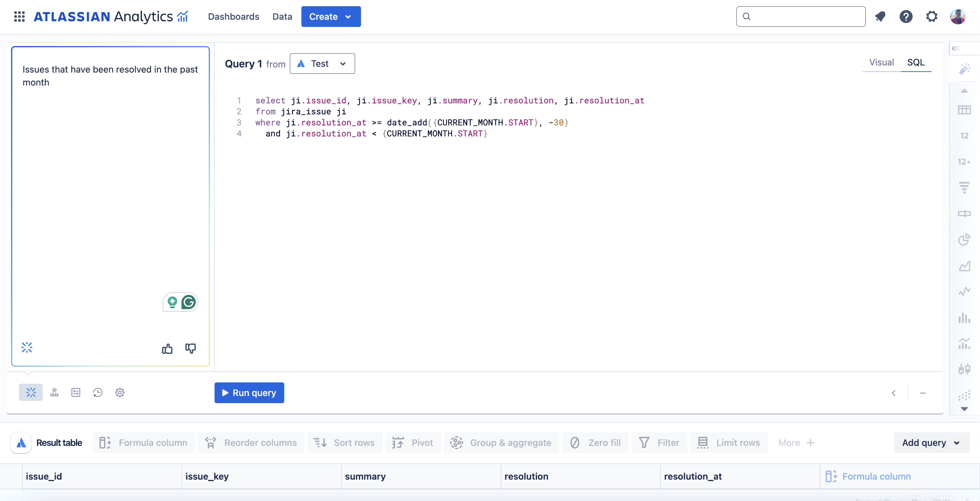Switch to the Visual mode tab
The height and width of the screenshot is (501, 980).
pos(881,63)
